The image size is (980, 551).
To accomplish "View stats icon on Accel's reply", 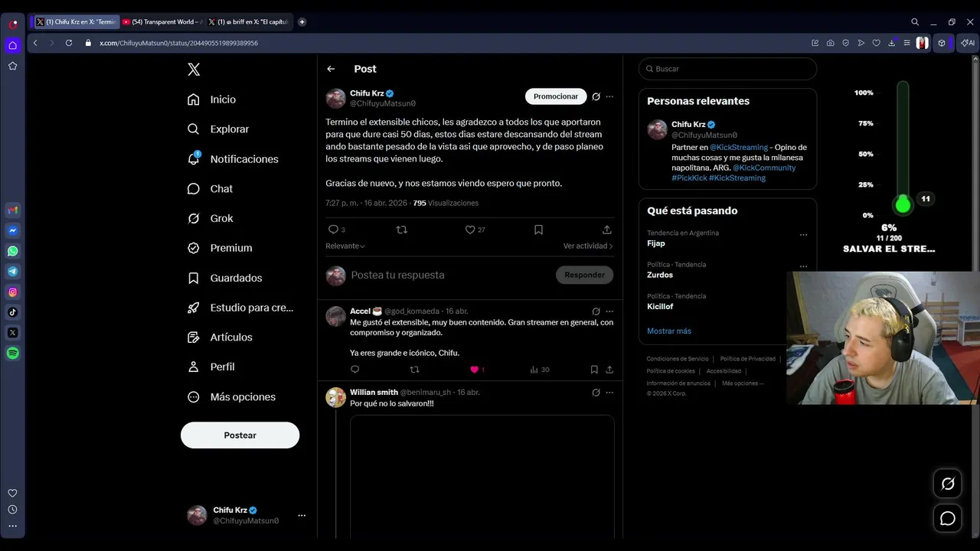I will click(534, 370).
